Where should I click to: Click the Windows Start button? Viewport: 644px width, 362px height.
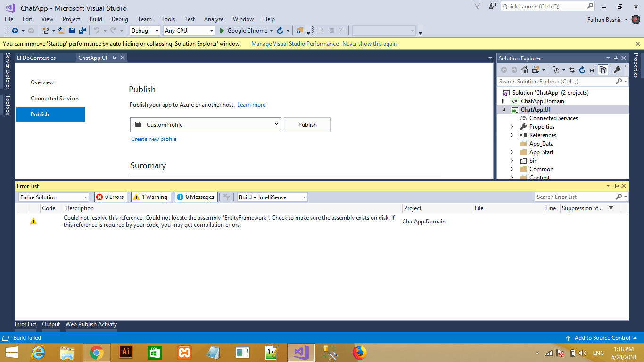point(12,353)
